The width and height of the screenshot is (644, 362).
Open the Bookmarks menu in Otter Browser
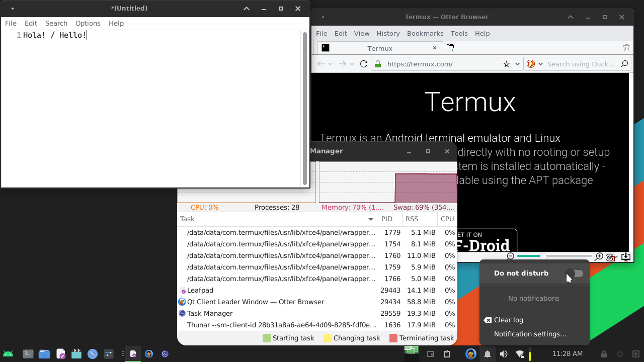(x=425, y=33)
